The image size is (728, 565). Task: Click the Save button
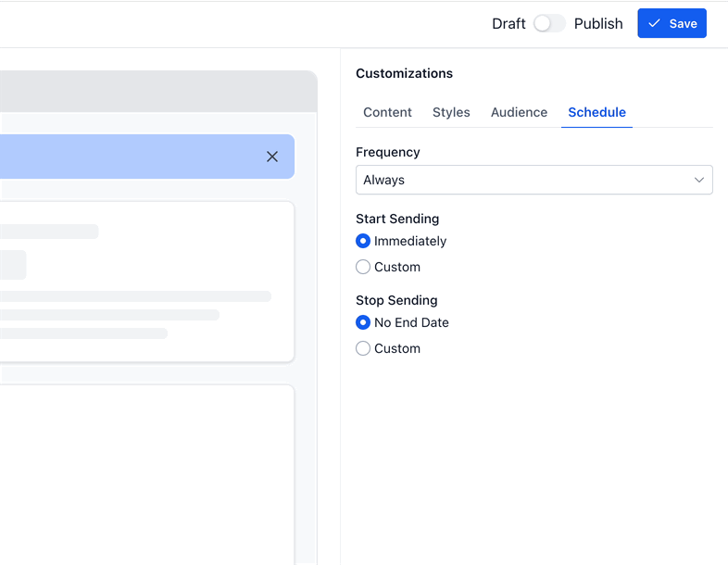tap(672, 23)
